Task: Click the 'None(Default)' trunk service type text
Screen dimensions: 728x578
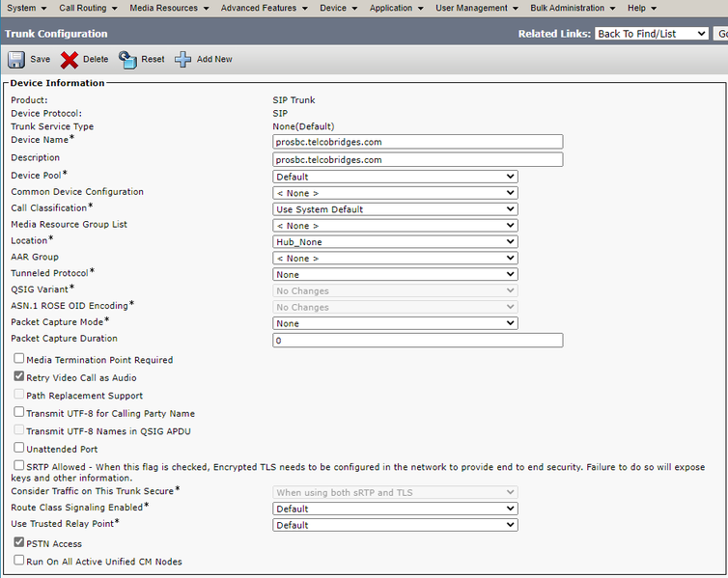Action: click(303, 126)
